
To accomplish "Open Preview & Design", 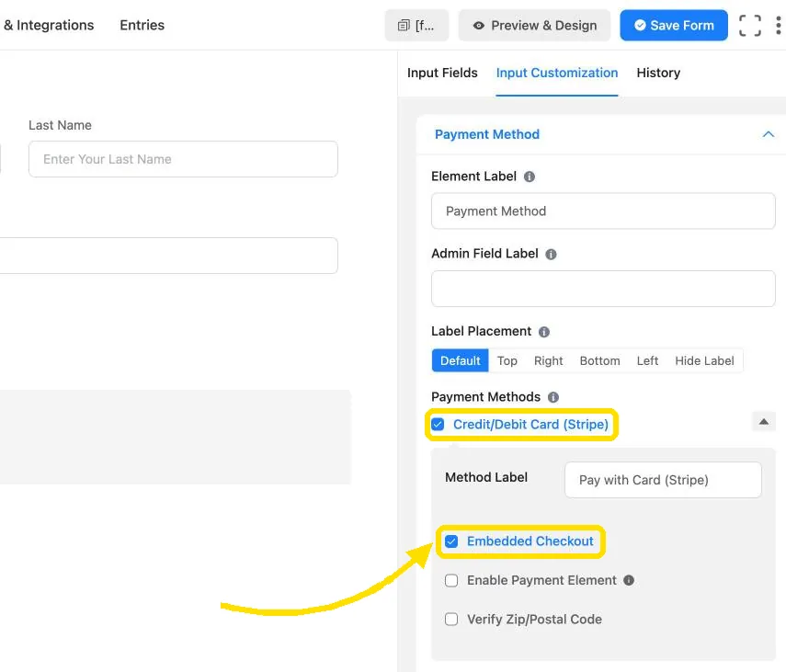I will (x=534, y=25).
